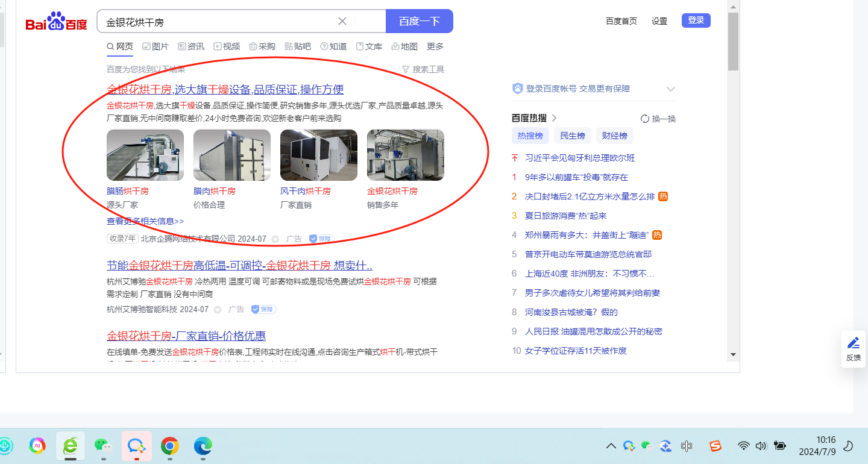This screenshot has width=868, height=464.
Task: Expand the arrow icon beside 北京企腾网络技术有限公司 2024-07
Action: tap(275, 239)
